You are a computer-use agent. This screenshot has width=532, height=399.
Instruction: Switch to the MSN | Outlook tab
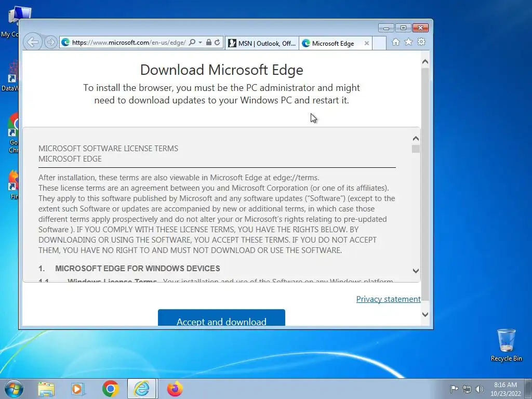(x=262, y=43)
